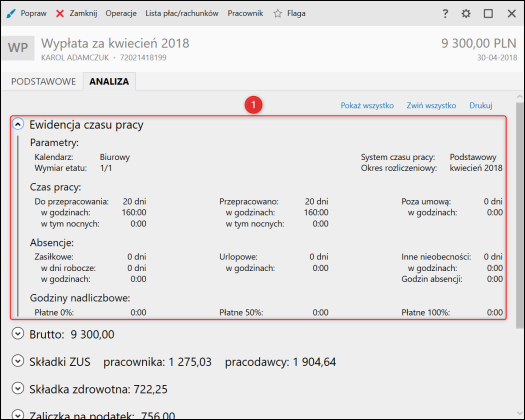
Task: Collapse the Ewidencja czasu pracy section
Action: point(18,124)
